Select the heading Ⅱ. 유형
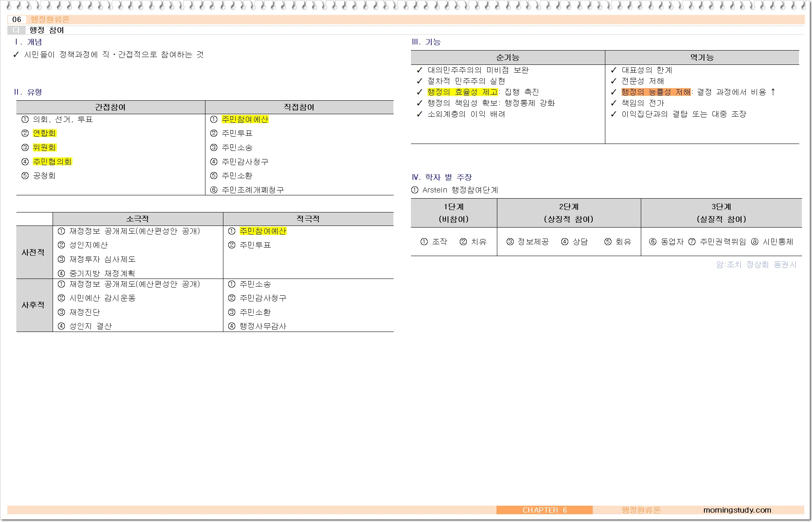This screenshot has height=522, width=812. pyautogui.click(x=28, y=92)
